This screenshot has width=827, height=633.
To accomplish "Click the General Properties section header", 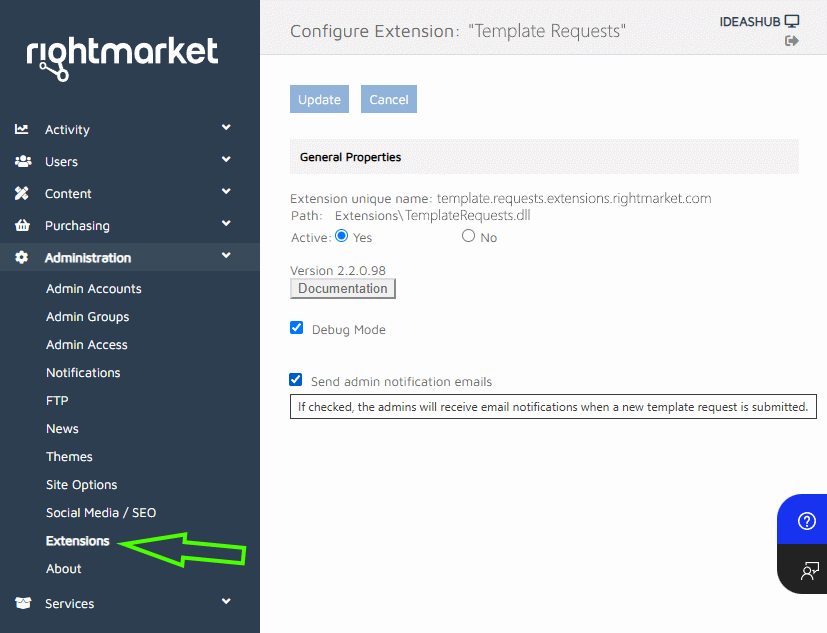I will pos(544,157).
